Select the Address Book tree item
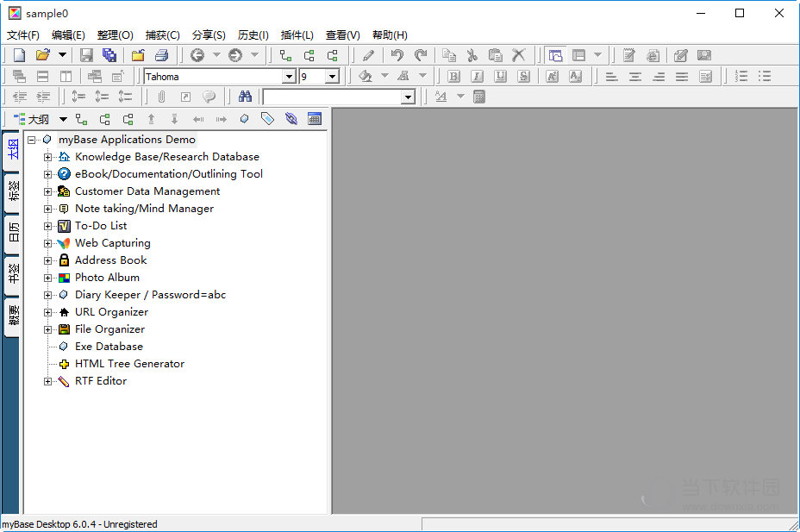The height and width of the screenshot is (532, 800). click(110, 260)
